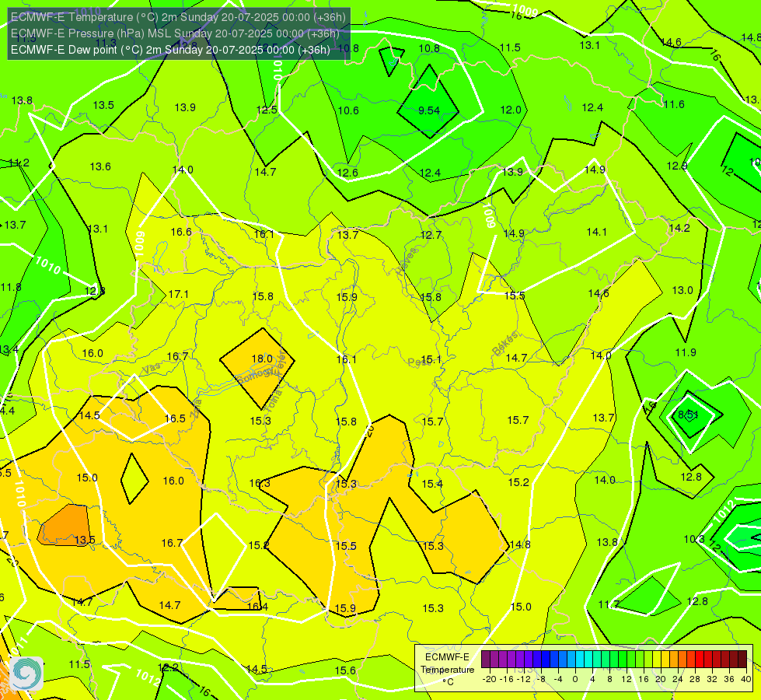Click the 12.6 grid value

[x=347, y=173]
